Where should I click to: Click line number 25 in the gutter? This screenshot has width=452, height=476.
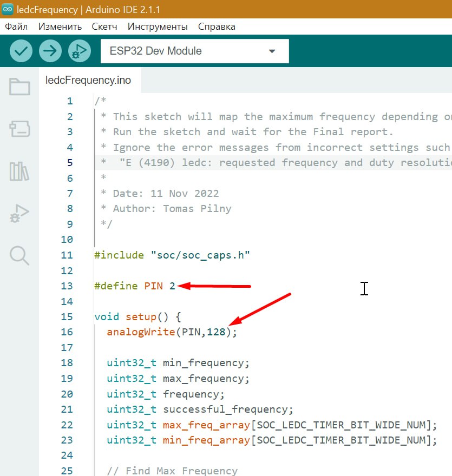[67, 471]
